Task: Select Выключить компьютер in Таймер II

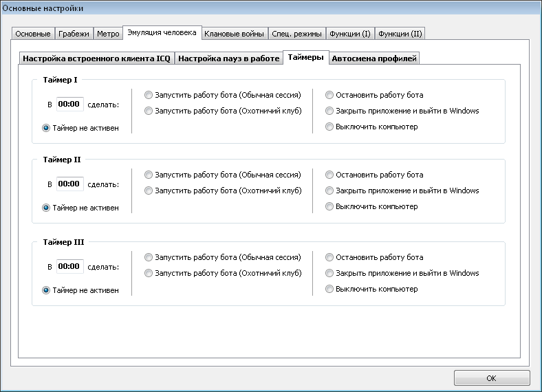Action: [x=371, y=207]
